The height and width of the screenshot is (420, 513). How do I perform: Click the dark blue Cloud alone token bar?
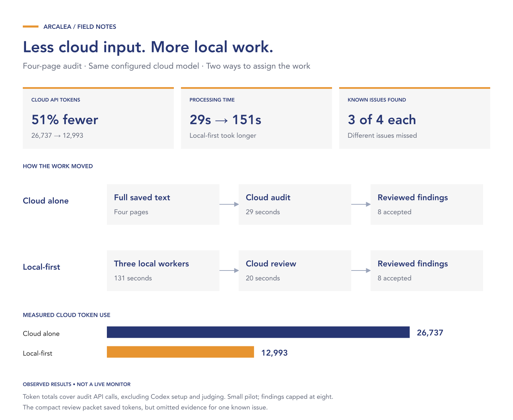(258, 332)
